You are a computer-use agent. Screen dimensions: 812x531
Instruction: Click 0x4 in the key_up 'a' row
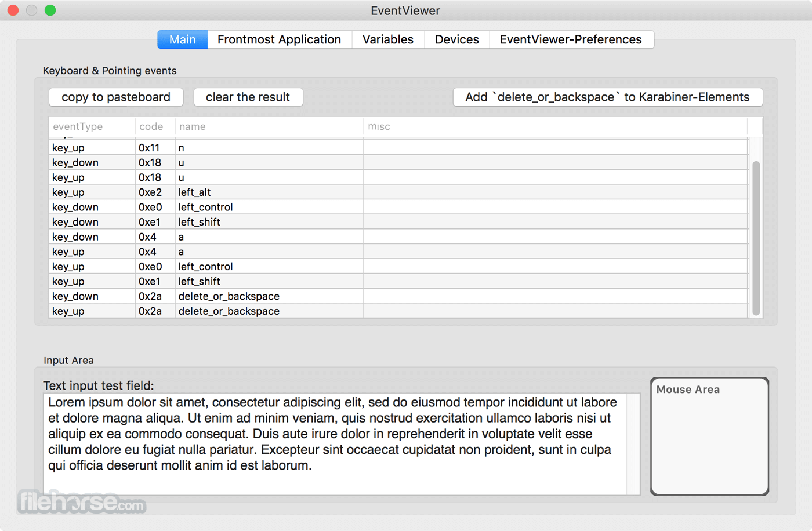[155, 252]
